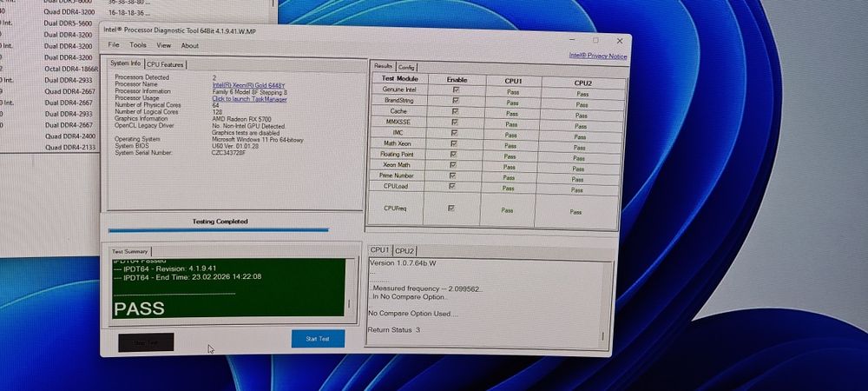Click the Test Summary panel scrollbar
This screenshot has height=391, width=868.
tap(348, 288)
